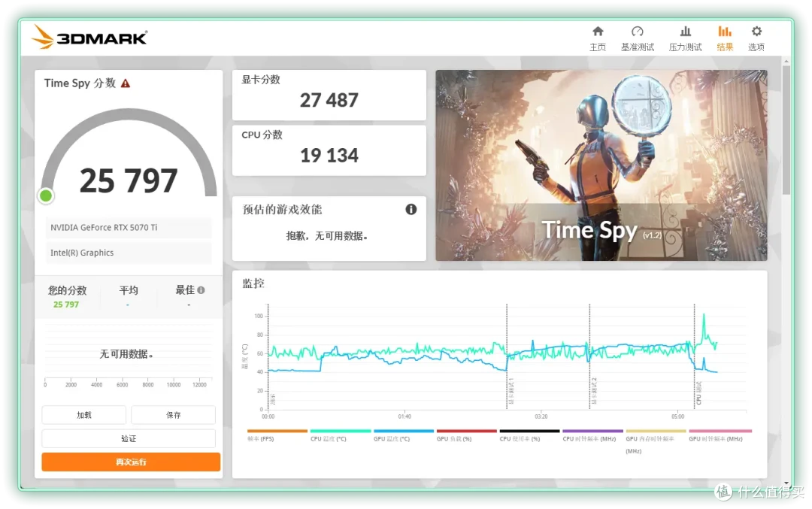Select the 结果 results chart icon
The width and height of the screenshot is (812, 509).
[x=725, y=32]
